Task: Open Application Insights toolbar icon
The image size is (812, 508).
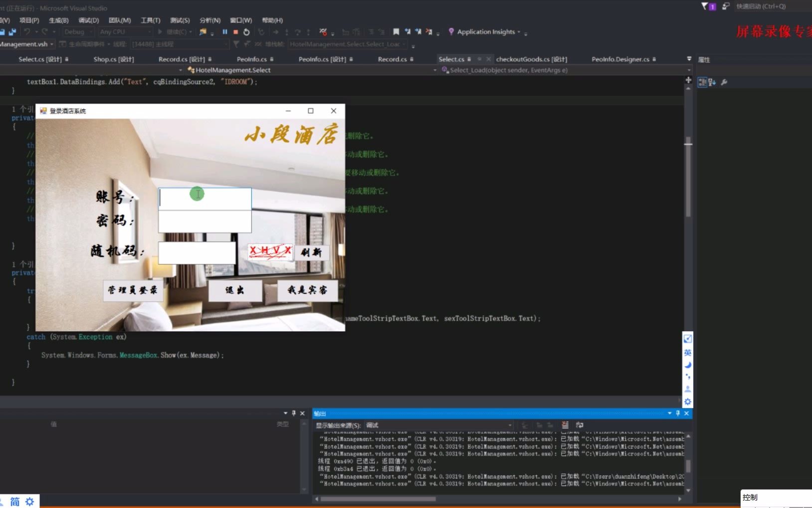Action: tap(451, 31)
